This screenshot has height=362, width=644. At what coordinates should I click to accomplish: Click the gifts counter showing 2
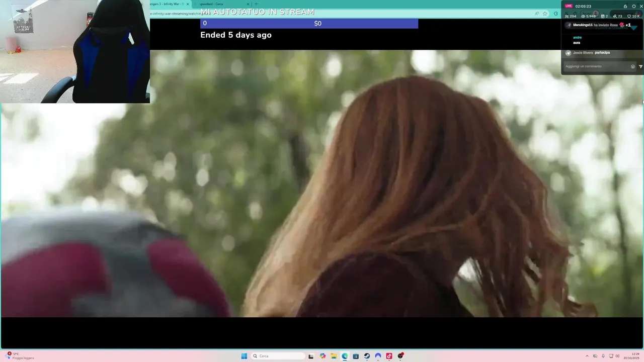604,16
